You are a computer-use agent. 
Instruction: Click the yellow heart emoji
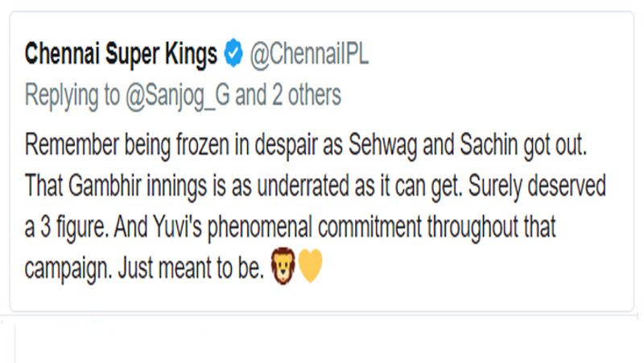pos(310,267)
